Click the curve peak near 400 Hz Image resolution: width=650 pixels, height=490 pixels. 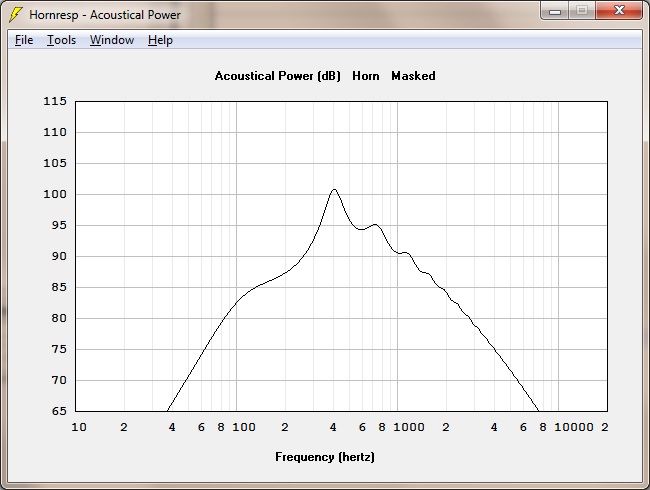[335, 189]
